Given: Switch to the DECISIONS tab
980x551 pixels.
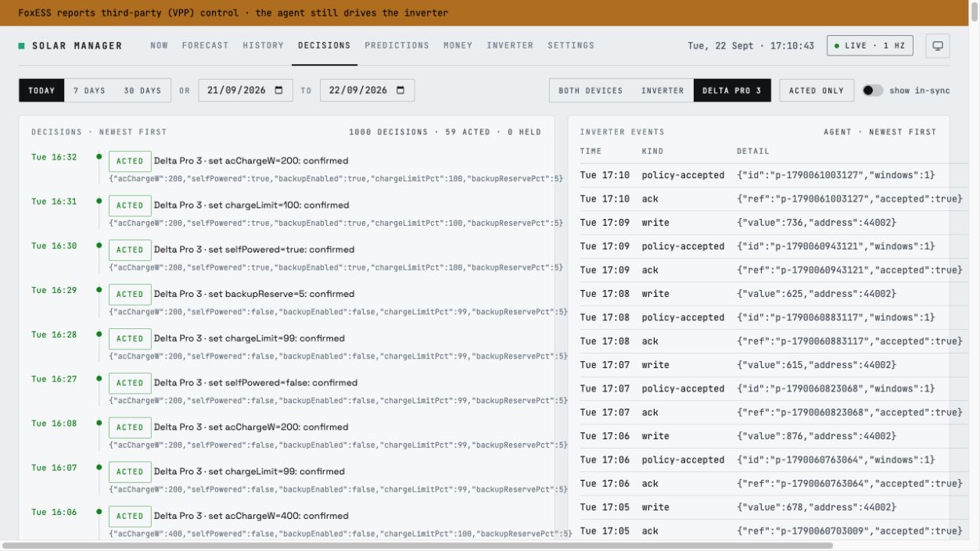Looking at the screenshot, I should pyautogui.click(x=325, y=45).
